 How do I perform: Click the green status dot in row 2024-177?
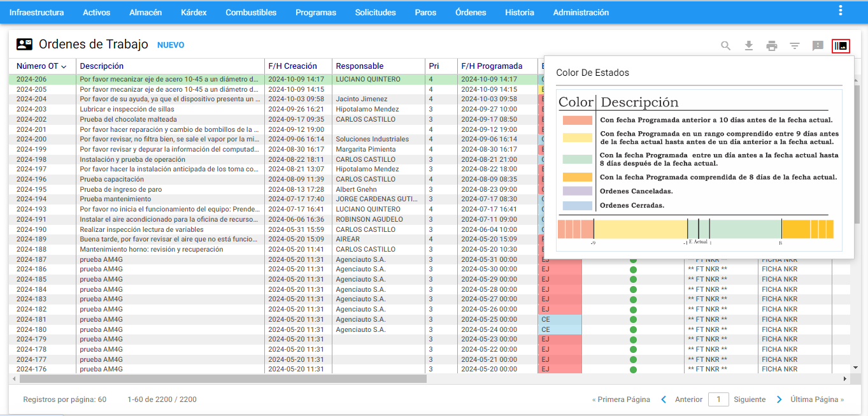633,359
